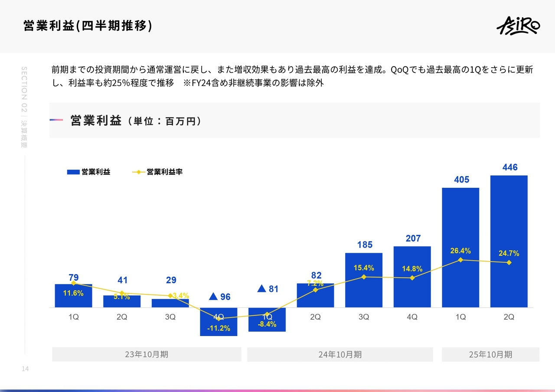Select the 446 bar for 2Q

click(509, 242)
